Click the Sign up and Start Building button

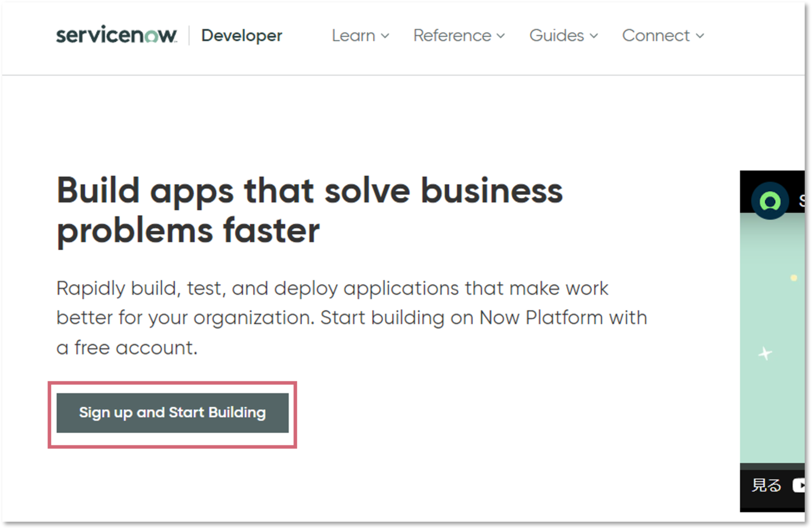click(x=172, y=413)
